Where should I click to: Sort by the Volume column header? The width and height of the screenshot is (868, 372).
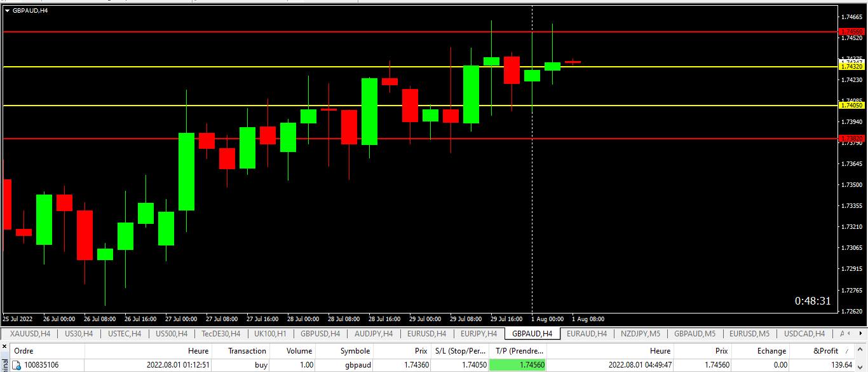pyautogui.click(x=293, y=351)
